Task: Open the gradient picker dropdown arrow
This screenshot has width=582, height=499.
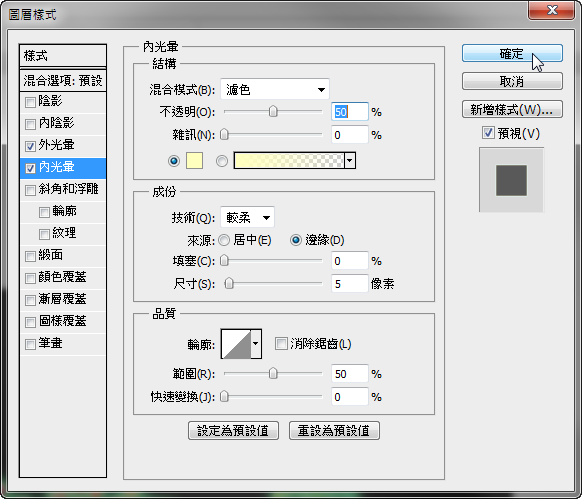Action: (x=350, y=160)
